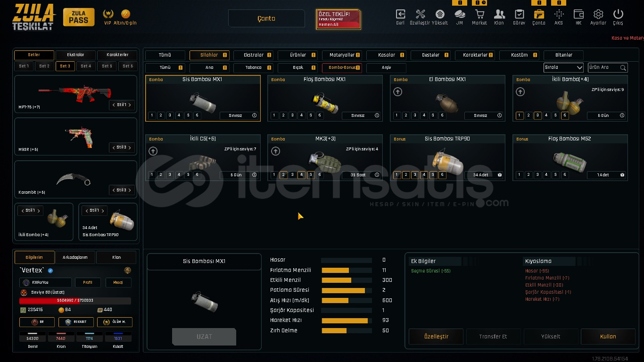The image size is (644, 362).
Task: Next style arrow for Sis Bombası TRP90 slot
Action: pyautogui.click(x=102, y=211)
